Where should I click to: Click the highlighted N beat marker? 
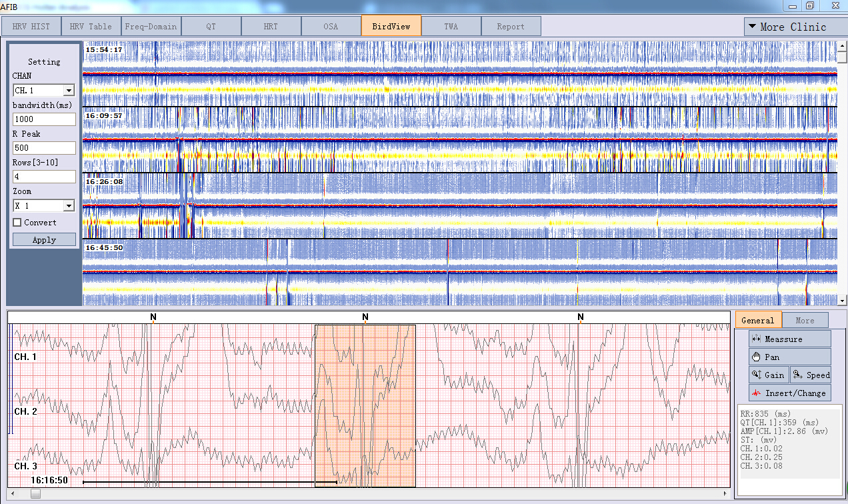pos(365,317)
